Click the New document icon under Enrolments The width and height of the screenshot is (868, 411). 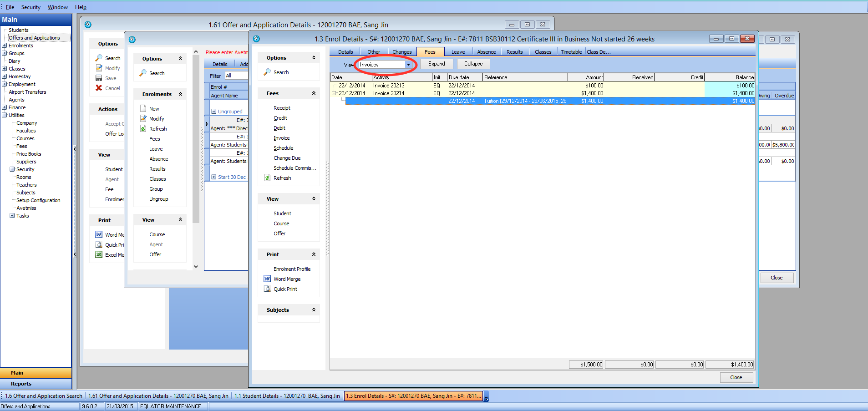pos(143,109)
